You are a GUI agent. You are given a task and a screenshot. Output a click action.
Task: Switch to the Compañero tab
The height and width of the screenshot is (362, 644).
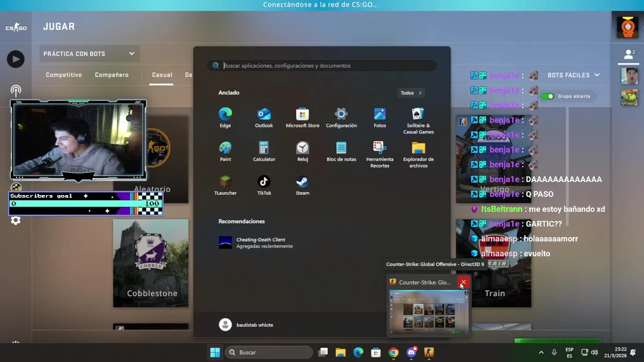[x=112, y=75]
